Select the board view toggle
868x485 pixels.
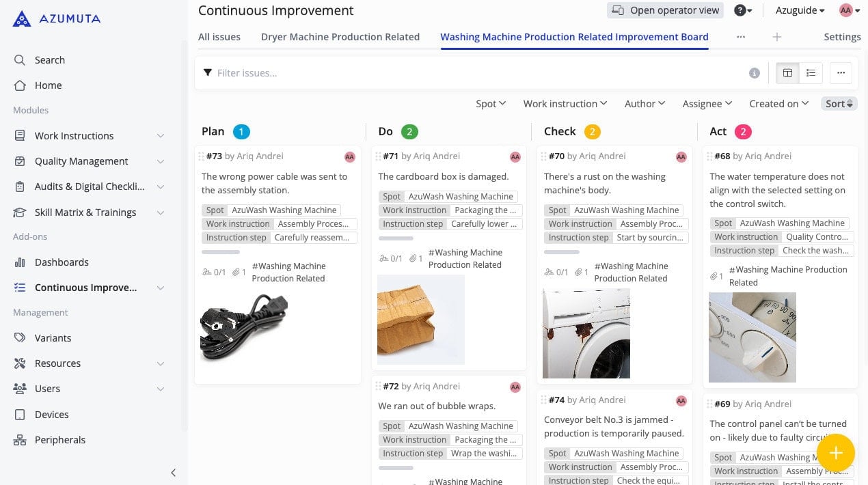coord(787,73)
